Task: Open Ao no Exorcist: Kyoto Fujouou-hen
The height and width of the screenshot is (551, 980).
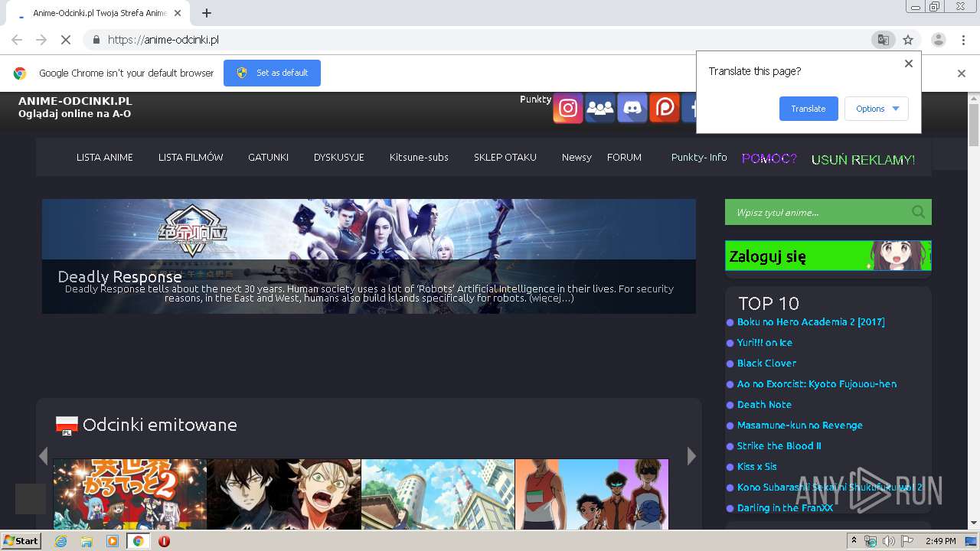Action: pos(817,384)
